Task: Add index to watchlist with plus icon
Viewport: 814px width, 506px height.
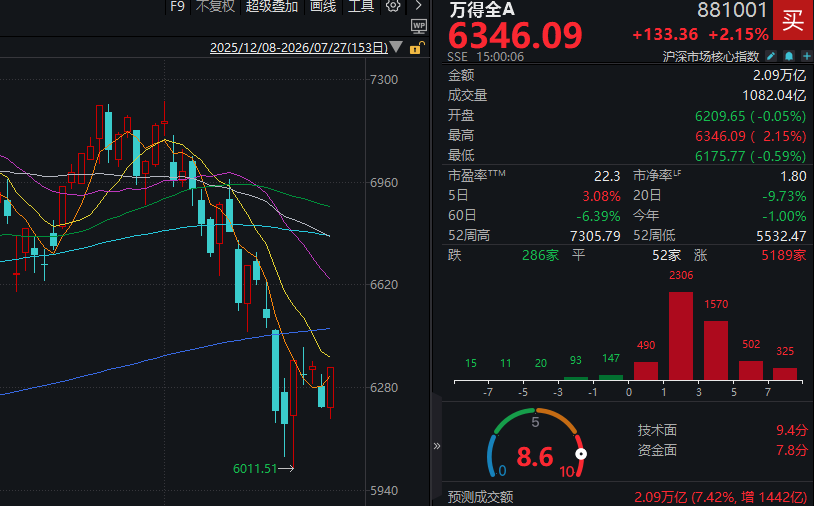Action: coord(806,56)
